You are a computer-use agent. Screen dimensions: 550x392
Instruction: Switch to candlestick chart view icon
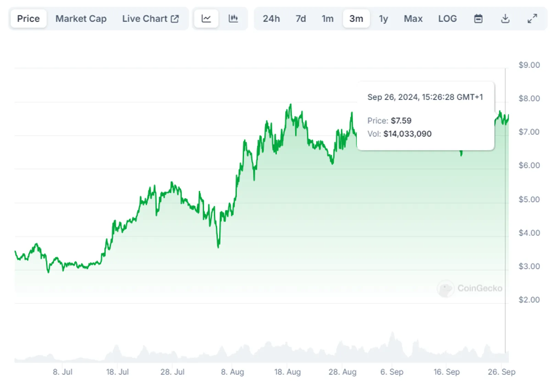233,19
